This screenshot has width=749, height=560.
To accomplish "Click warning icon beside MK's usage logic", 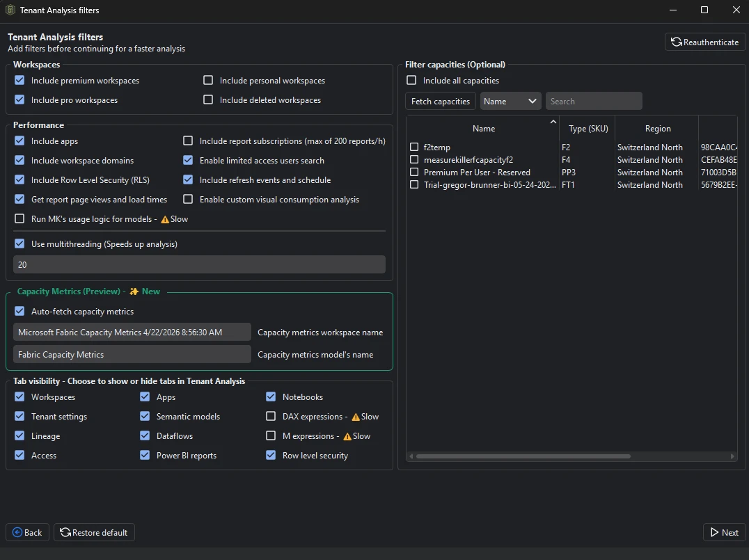I will point(165,220).
